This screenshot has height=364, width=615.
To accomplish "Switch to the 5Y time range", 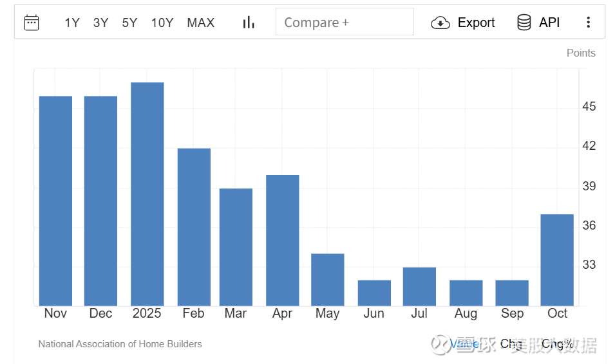I will [129, 23].
